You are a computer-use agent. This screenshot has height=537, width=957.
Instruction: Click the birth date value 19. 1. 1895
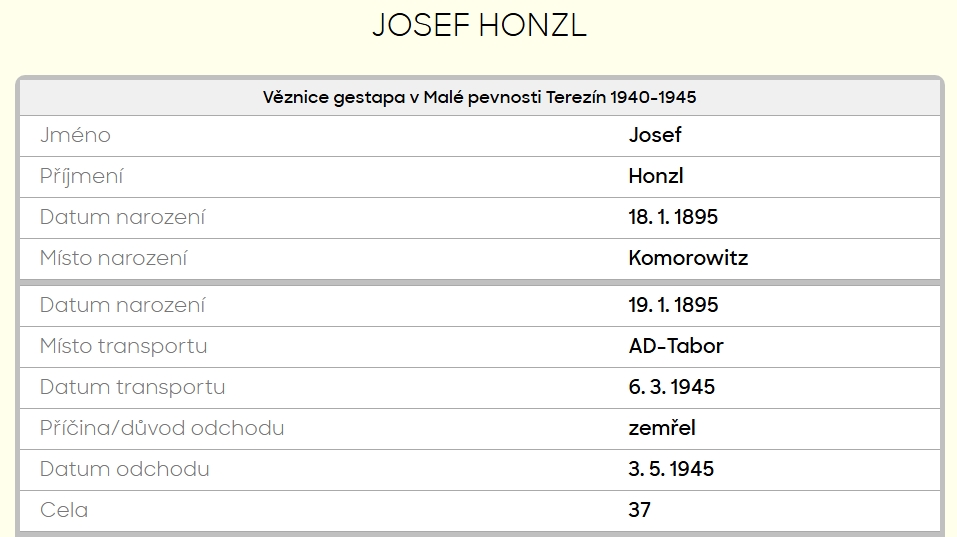[x=673, y=305]
